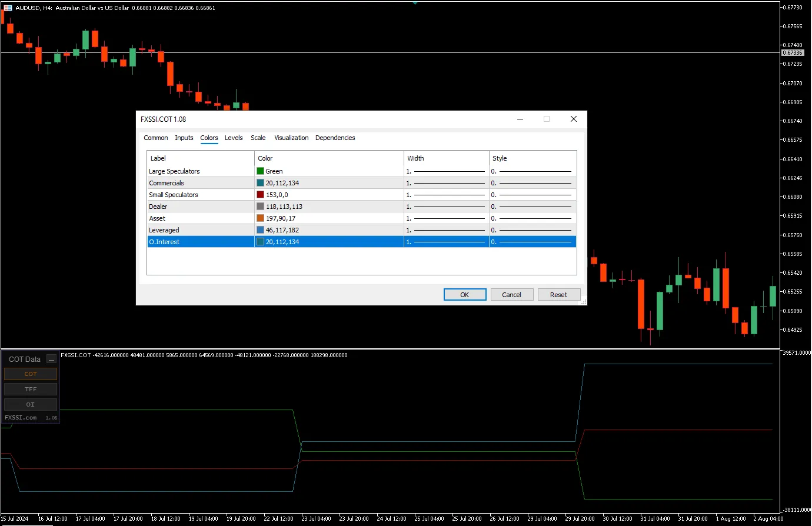This screenshot has height=526, width=812.
Task: Open the Width selector for Large Speculators
Action: point(445,171)
